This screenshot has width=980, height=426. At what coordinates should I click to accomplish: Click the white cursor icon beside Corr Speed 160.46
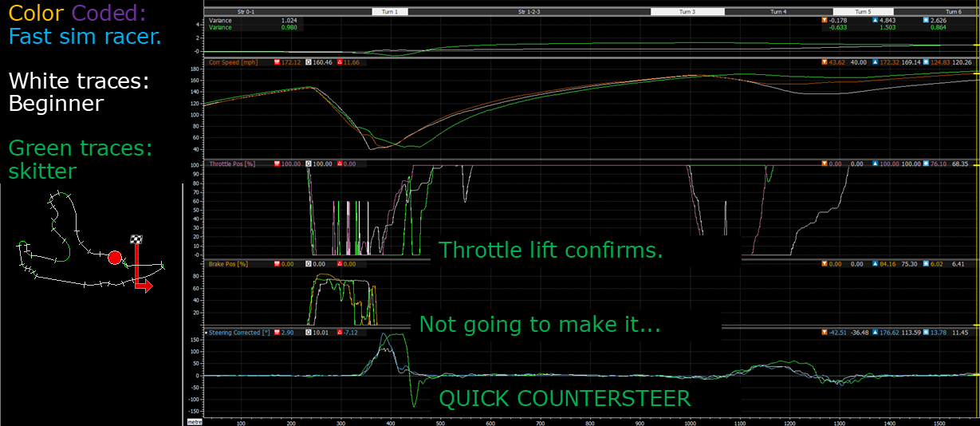308,62
